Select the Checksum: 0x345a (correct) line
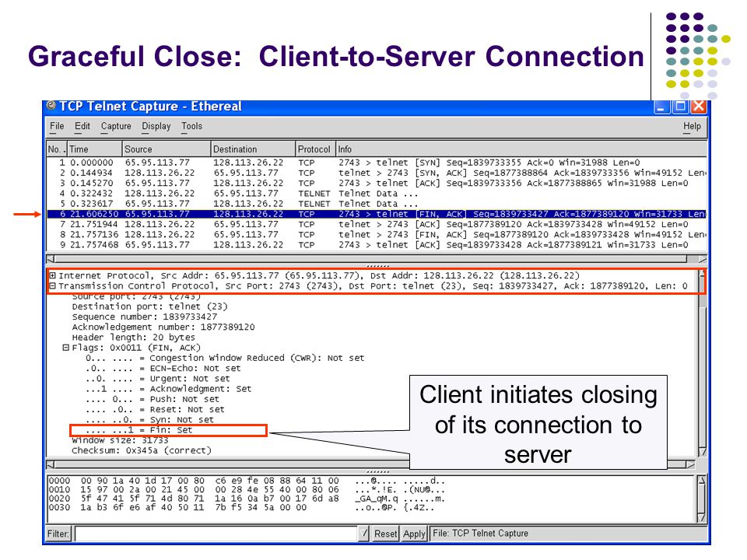Screen dimensions: 747x560 (142, 450)
